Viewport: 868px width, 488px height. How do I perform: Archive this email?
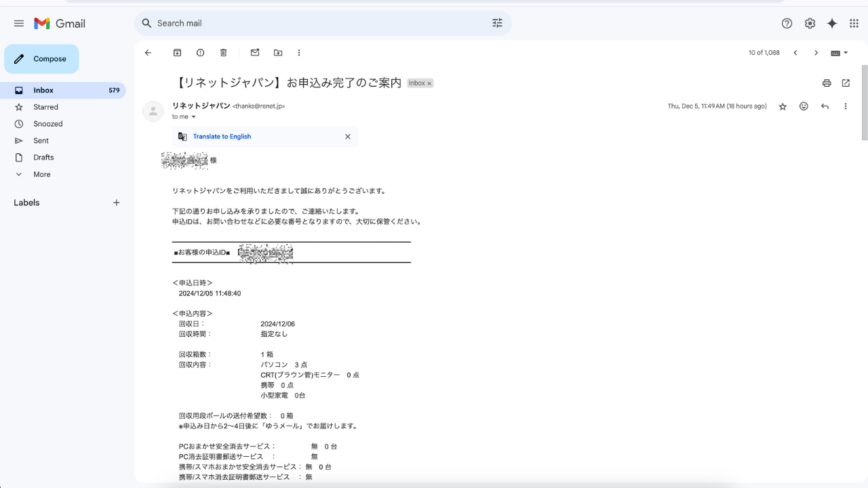pyautogui.click(x=177, y=53)
